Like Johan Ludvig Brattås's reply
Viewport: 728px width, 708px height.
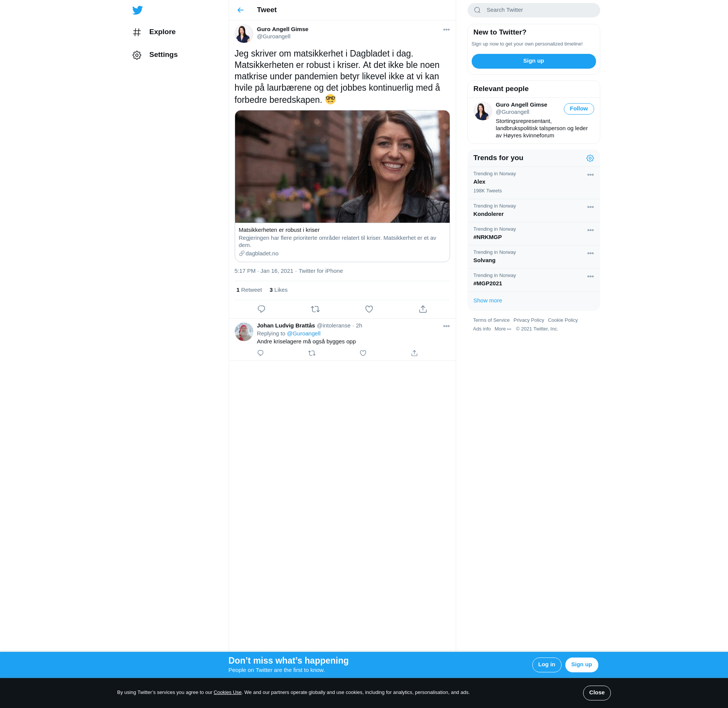coord(363,353)
